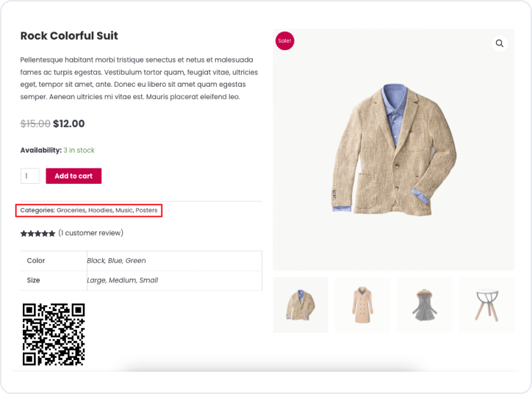Select the beige blazer thumbnail
This screenshot has width=532, height=394.
[x=301, y=304]
